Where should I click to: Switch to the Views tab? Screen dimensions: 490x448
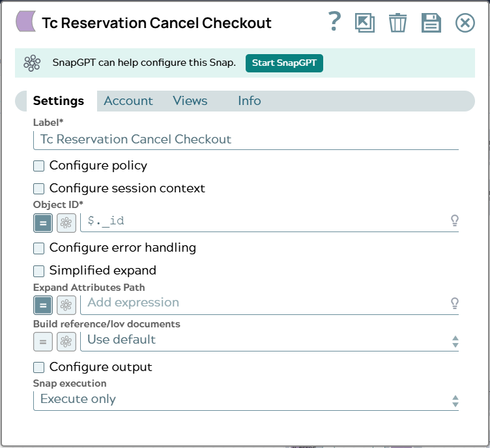(x=190, y=100)
